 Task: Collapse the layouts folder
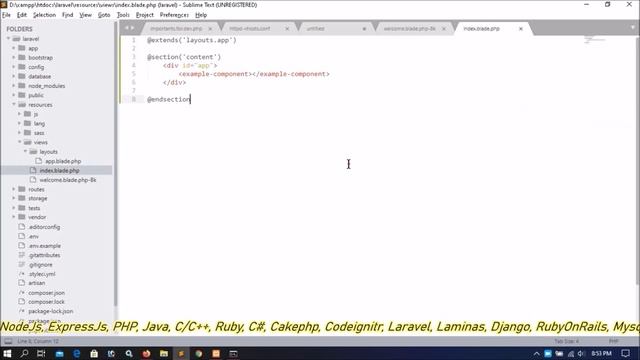tap(25, 151)
